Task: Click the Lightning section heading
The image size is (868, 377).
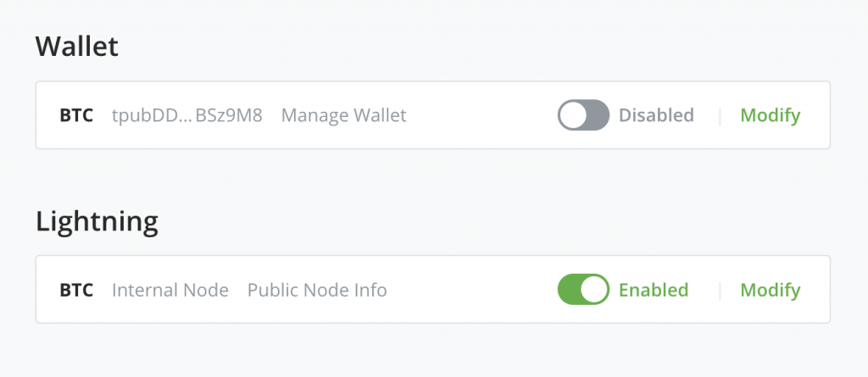Action: pos(97,222)
